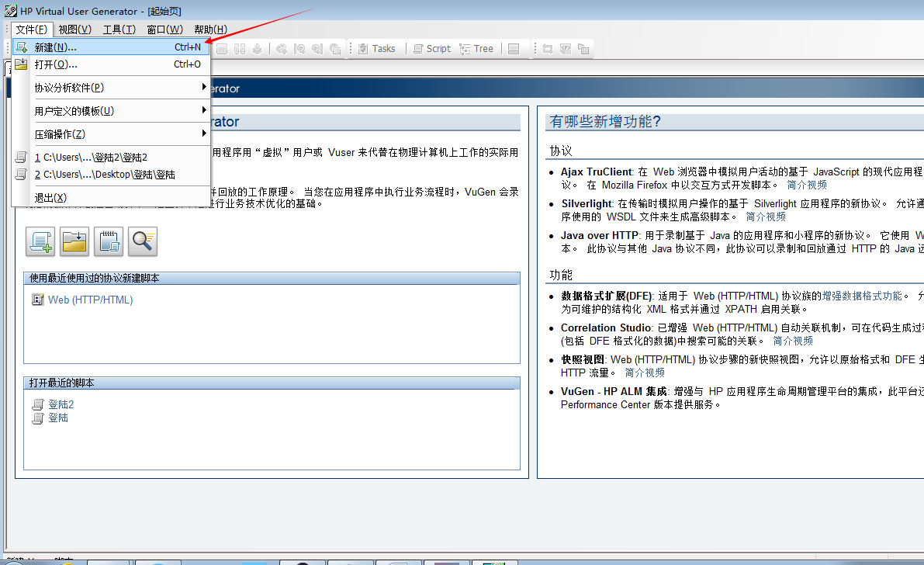Image resolution: width=924 pixels, height=565 pixels.
Task: Open the 窗口(W) menu
Action: (x=164, y=29)
